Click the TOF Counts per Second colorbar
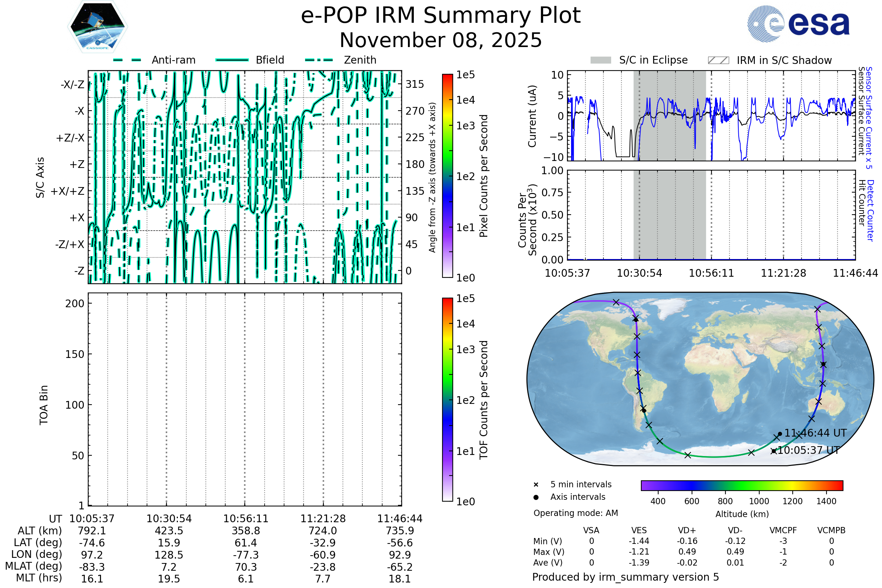Viewport: 882px width, 588px height. coord(447,399)
